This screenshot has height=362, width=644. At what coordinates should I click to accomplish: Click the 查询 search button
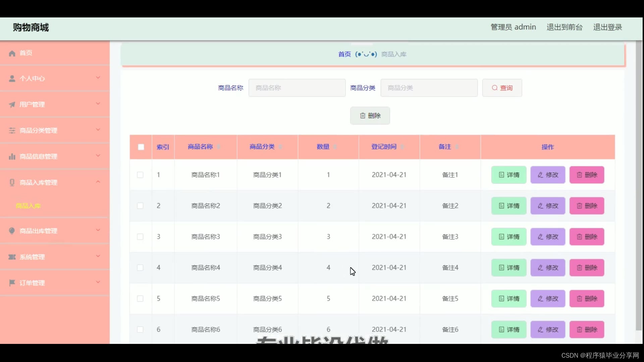coord(502,88)
